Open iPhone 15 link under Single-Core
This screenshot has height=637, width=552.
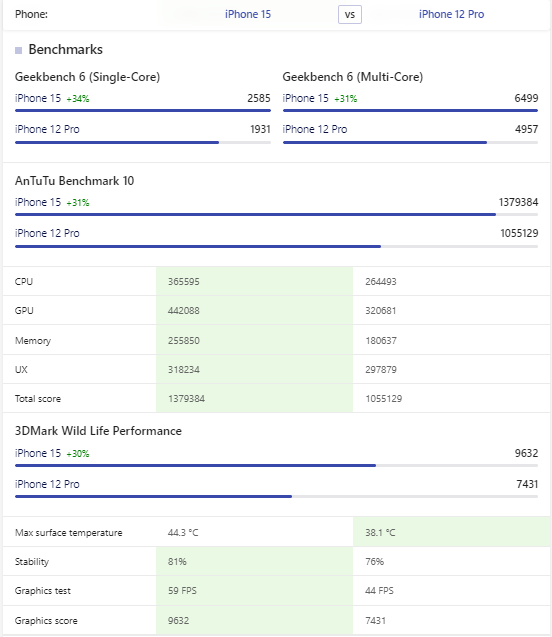coord(38,98)
